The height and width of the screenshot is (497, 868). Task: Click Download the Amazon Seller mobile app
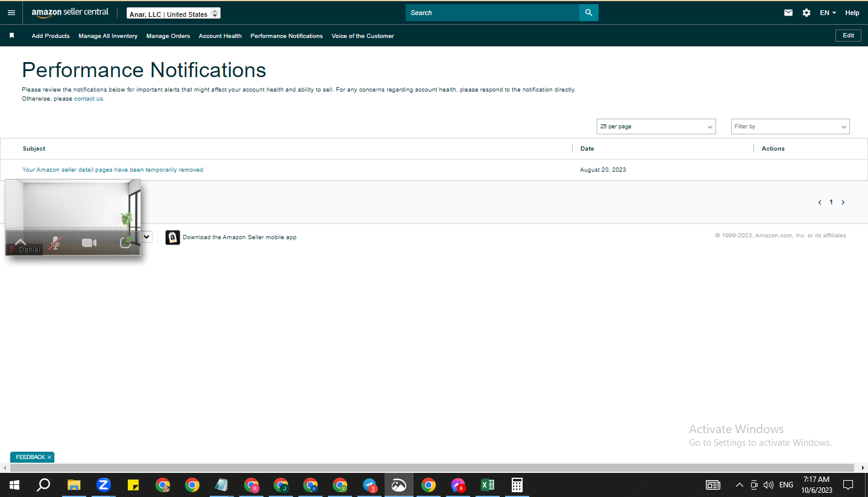click(239, 237)
